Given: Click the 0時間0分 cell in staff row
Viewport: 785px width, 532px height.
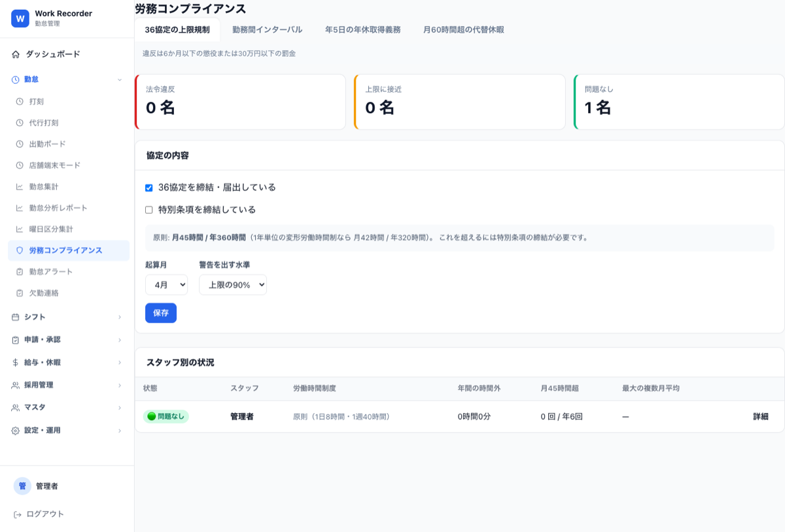Looking at the screenshot, I should tap(474, 416).
